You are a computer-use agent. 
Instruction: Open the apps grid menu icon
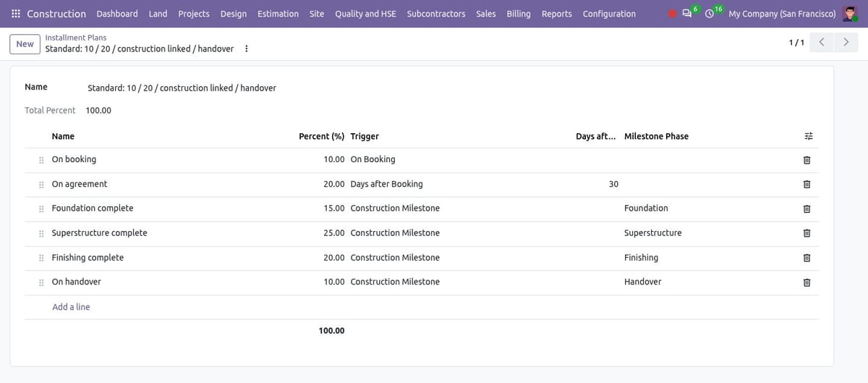(16, 14)
